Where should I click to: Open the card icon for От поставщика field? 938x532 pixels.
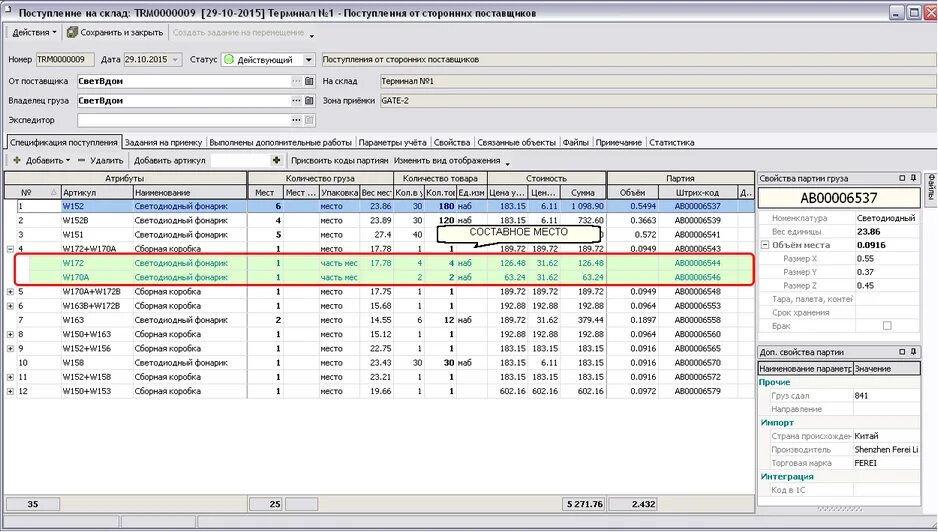pyautogui.click(x=309, y=81)
